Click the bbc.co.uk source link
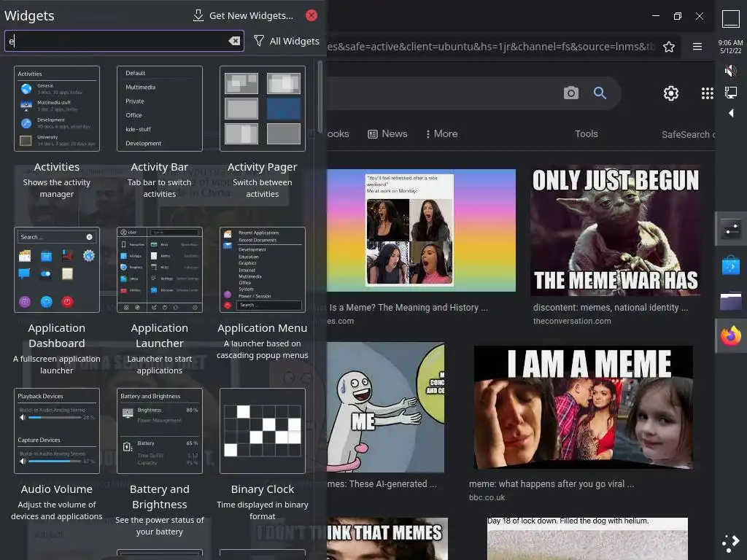 click(487, 497)
